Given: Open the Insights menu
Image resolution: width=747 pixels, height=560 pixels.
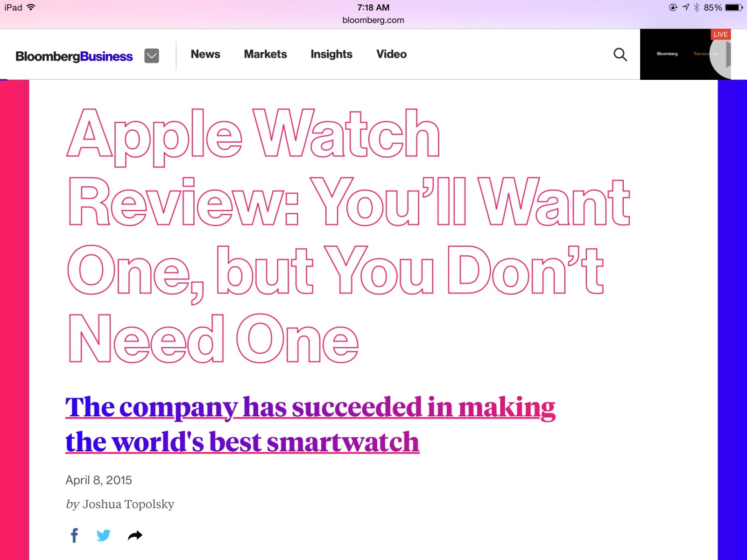Looking at the screenshot, I should pos(331,55).
